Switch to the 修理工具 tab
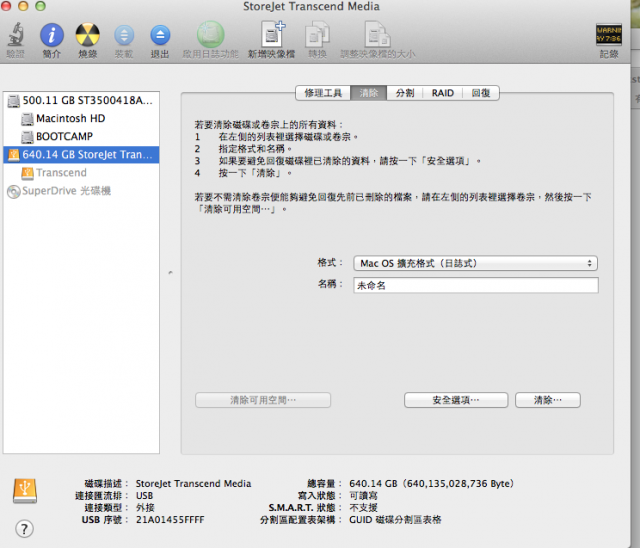The height and width of the screenshot is (548, 640). (x=323, y=93)
